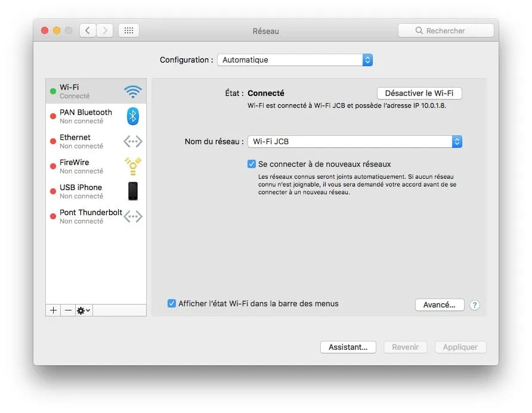Toggle Afficher l'état Wi-Fi dans la barre
Viewport: 532px width, 413px height.
(x=172, y=303)
